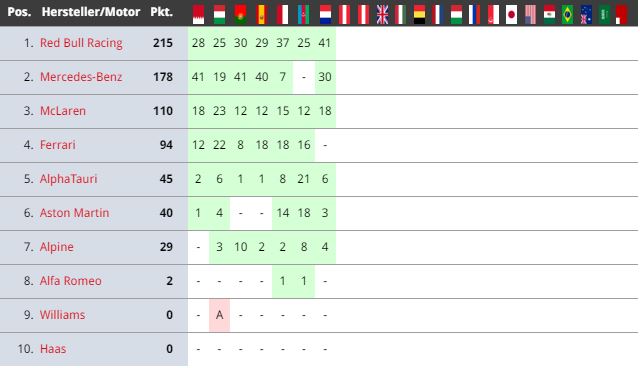The width and height of the screenshot is (640, 368).
Task: Open the Aston Martin team link
Action: click(x=74, y=213)
